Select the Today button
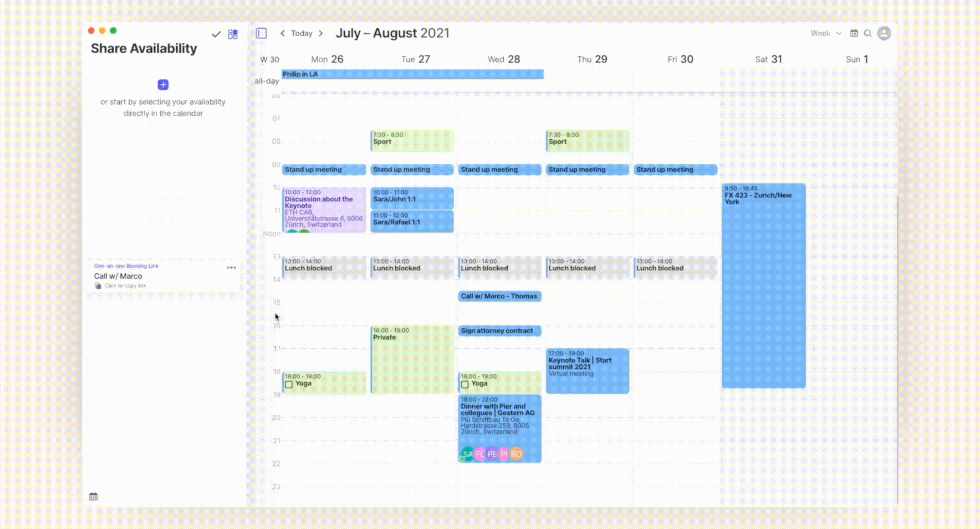 (301, 33)
